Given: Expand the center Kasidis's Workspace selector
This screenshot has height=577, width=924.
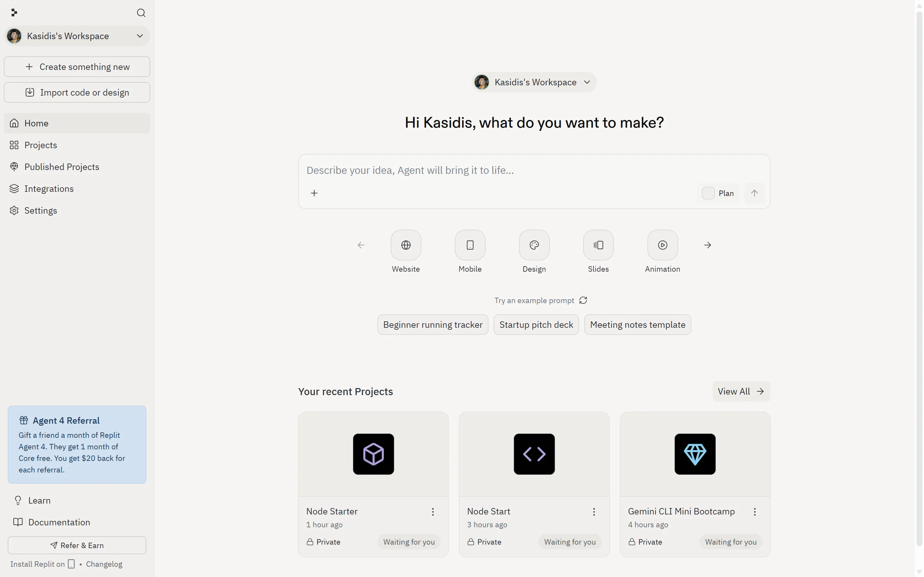Looking at the screenshot, I should 534,82.
